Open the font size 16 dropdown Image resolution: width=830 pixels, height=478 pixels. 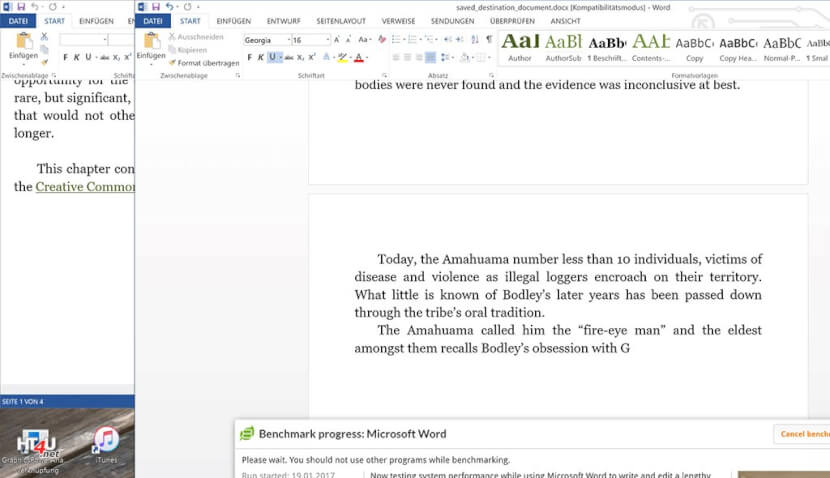(328, 40)
